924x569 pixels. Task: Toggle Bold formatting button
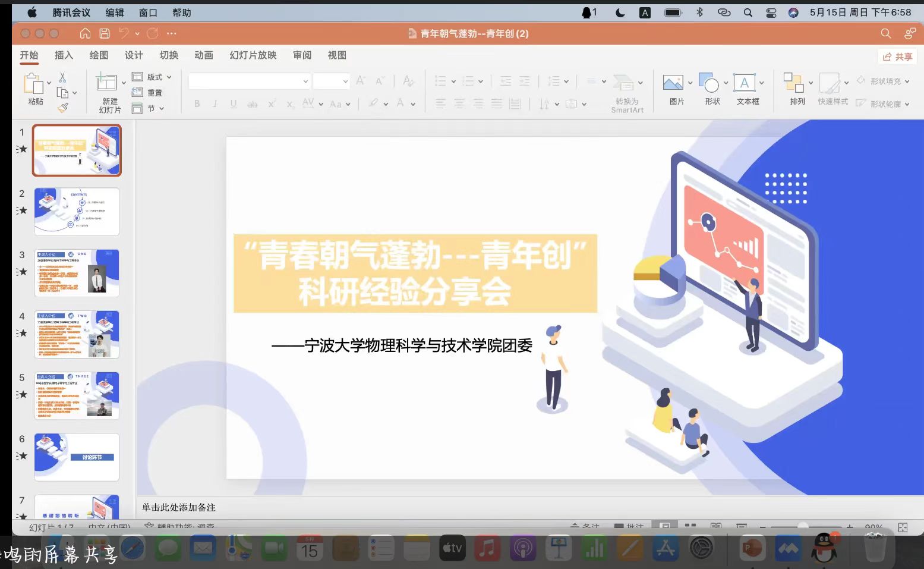pos(197,104)
